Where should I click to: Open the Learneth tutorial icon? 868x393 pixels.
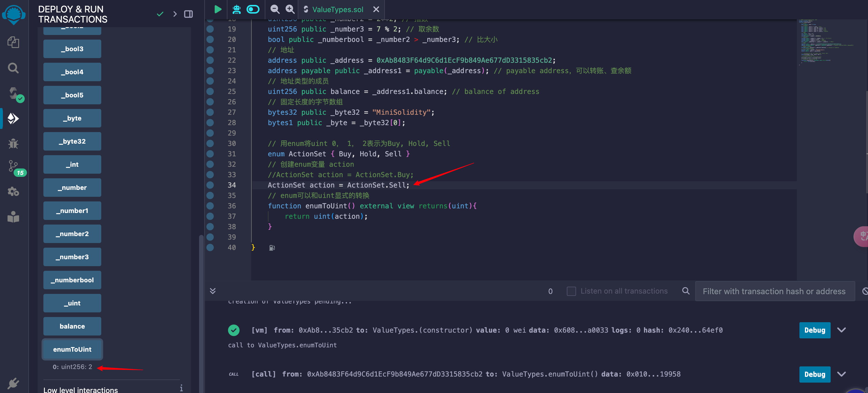[14, 217]
